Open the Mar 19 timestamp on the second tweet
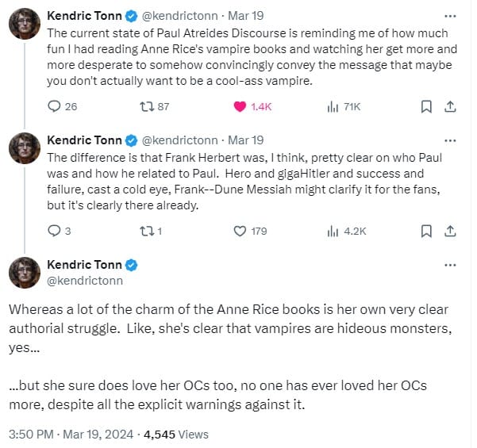Image resolution: width=477 pixels, height=448 pixels. pyautogui.click(x=246, y=140)
